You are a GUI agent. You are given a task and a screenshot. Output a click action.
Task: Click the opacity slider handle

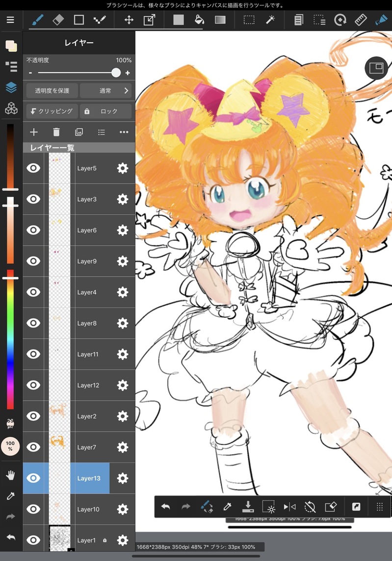(116, 73)
